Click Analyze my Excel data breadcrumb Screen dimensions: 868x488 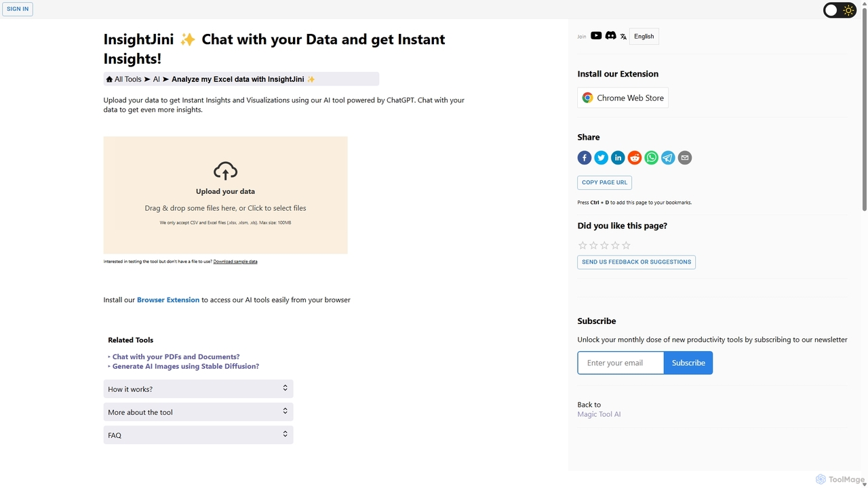coord(243,79)
